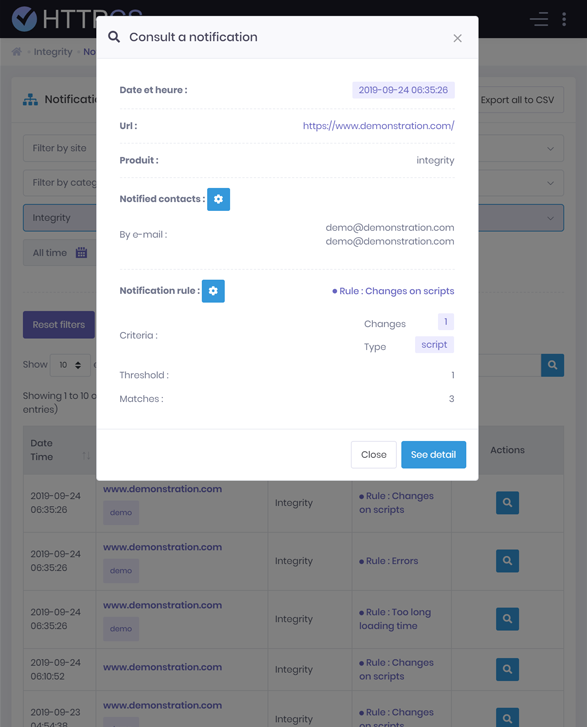Close the Consult a notification dialog
This screenshot has height=727, width=587.
[x=457, y=38]
